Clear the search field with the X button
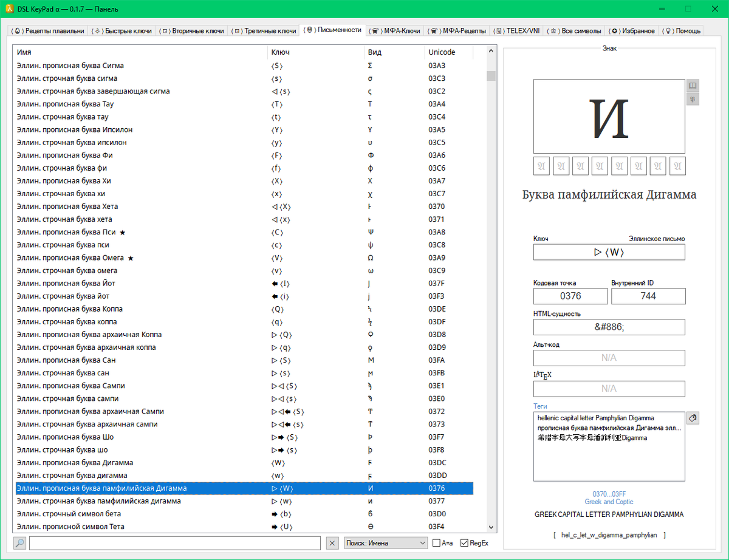729x560 pixels. (332, 543)
